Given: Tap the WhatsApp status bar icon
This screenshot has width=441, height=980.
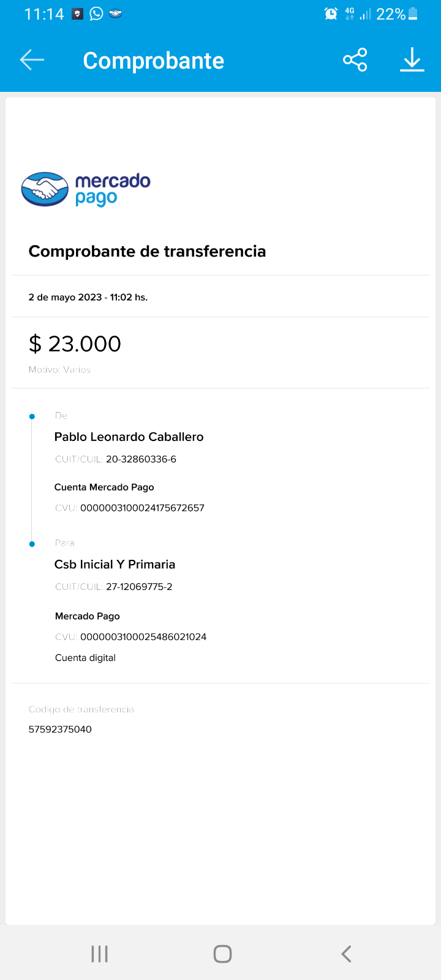Looking at the screenshot, I should coord(96,13).
